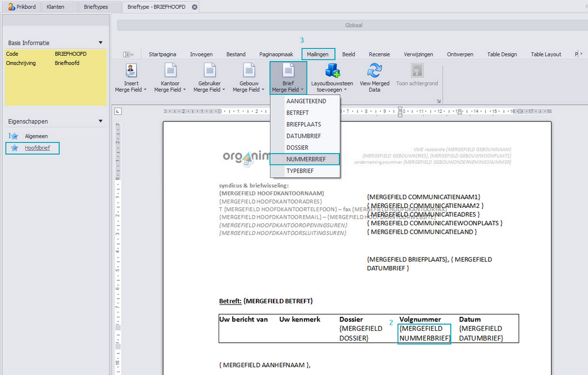Click the MERGEFIELD COMMUNICATIELAND line
This screenshot has width=588, height=375.
pyautogui.click(x=421, y=232)
